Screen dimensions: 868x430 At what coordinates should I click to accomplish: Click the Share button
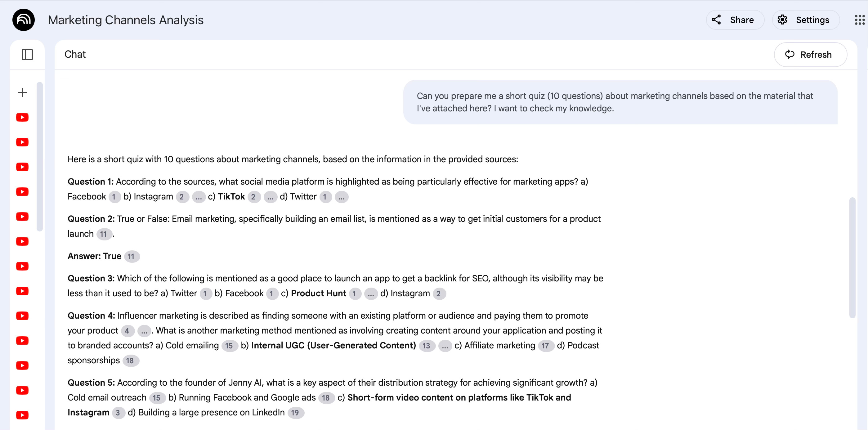coord(735,20)
